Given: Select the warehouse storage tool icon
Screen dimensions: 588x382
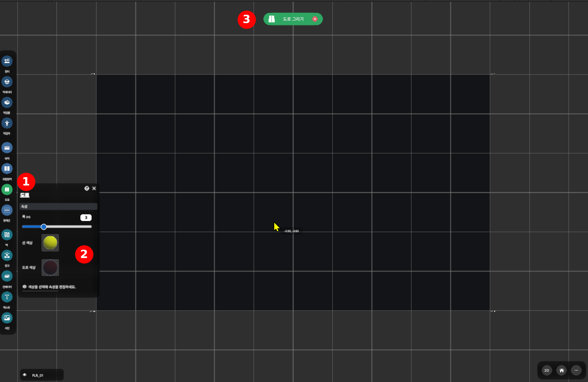Looking at the screenshot, I should [7, 255].
